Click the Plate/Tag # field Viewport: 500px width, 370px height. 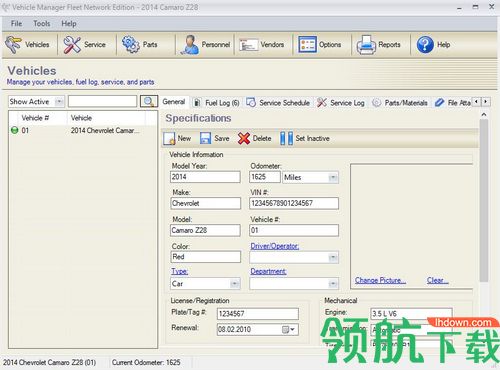point(258,314)
